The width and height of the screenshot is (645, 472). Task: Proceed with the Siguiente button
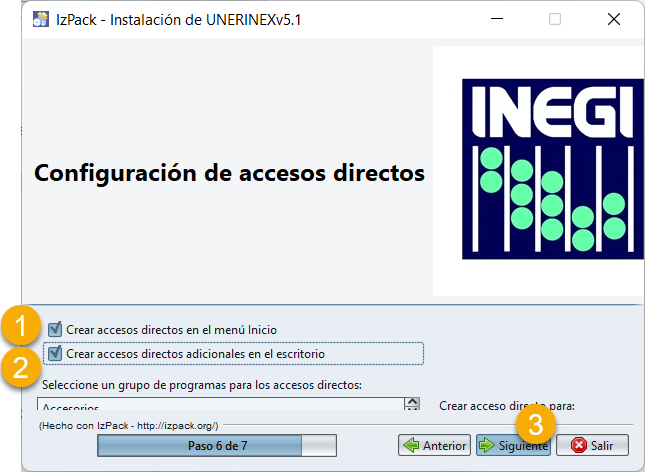tap(513, 445)
